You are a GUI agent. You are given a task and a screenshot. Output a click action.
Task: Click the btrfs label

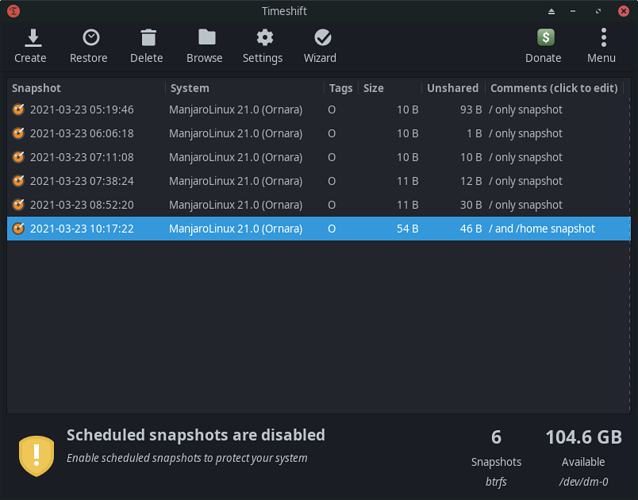point(496,482)
